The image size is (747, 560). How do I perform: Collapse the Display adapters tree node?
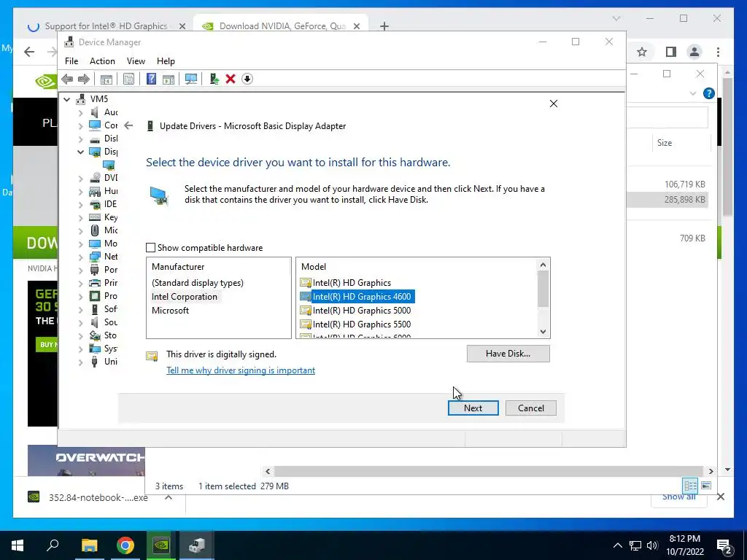click(80, 152)
